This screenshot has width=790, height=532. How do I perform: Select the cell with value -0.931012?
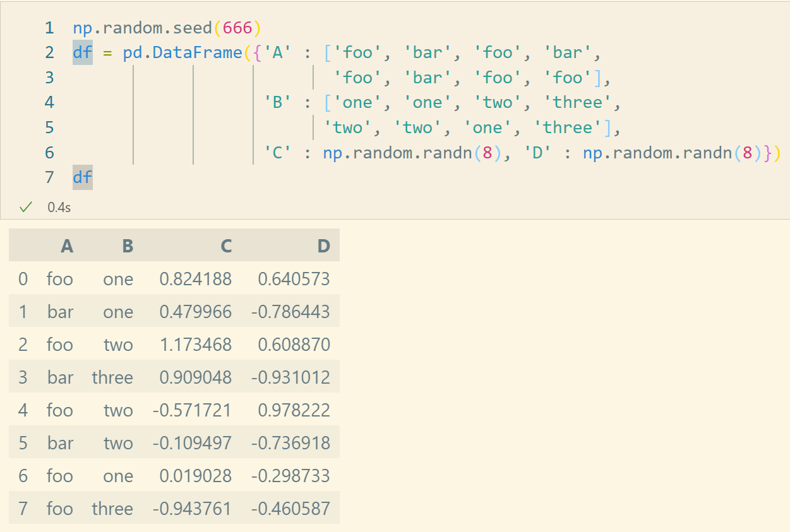(290, 377)
